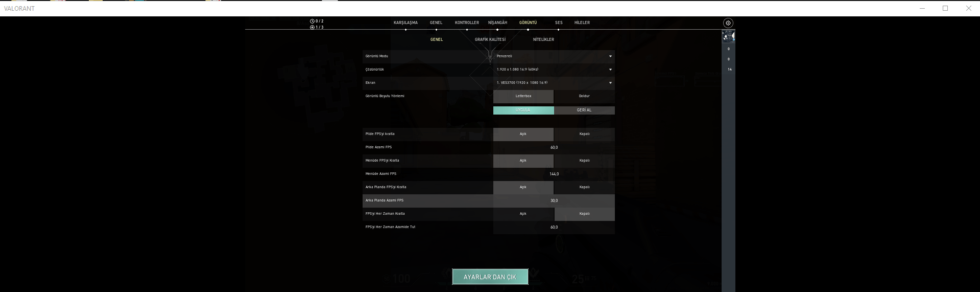This screenshot has height=292, width=980.
Task: Expand the Ekran monitor dropdown
Action: pos(554,83)
